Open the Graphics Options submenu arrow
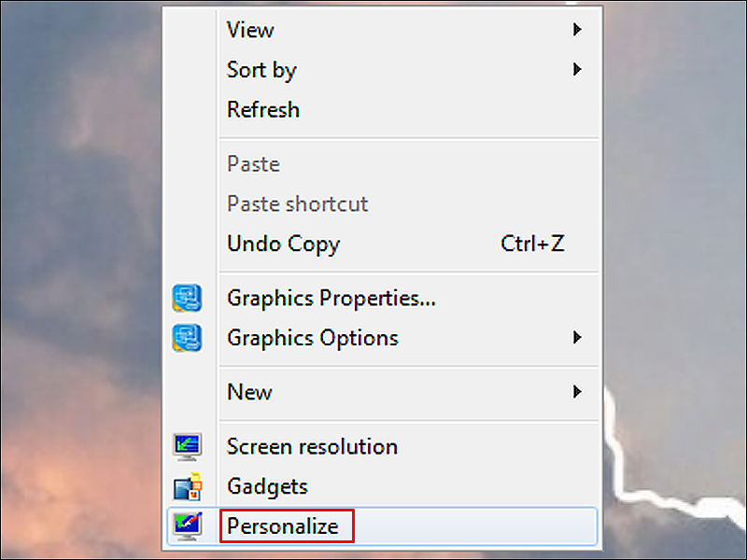 tap(577, 337)
